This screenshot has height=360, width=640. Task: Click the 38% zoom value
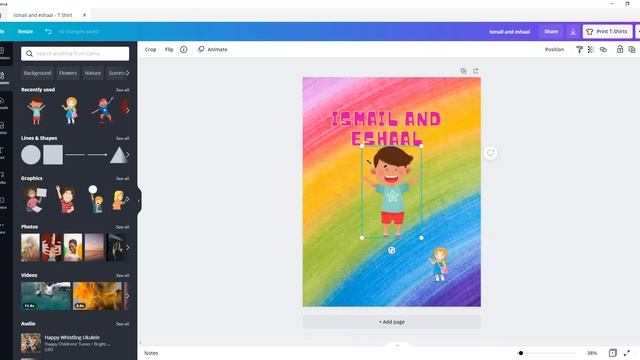592,353
